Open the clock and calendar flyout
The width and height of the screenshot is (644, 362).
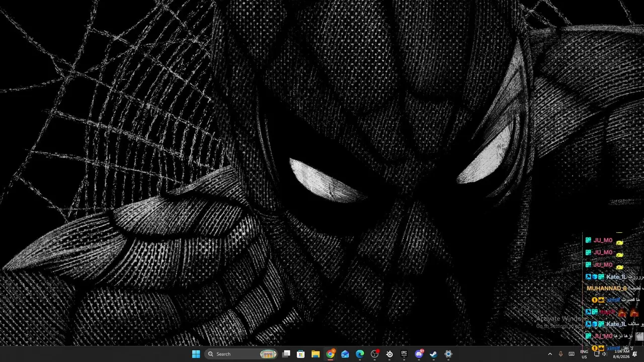click(x=622, y=354)
